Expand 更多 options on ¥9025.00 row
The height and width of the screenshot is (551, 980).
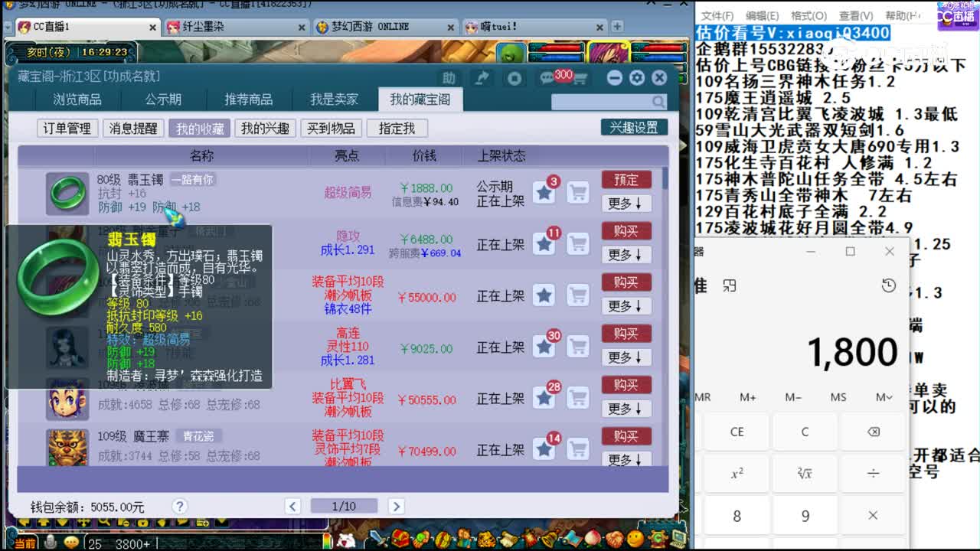[x=626, y=357]
